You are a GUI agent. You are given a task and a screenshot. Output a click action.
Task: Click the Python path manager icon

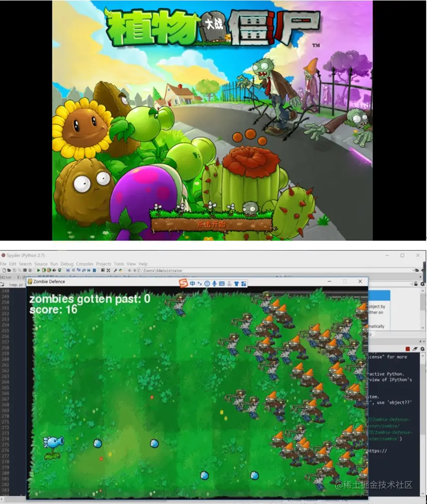[x=120, y=270]
